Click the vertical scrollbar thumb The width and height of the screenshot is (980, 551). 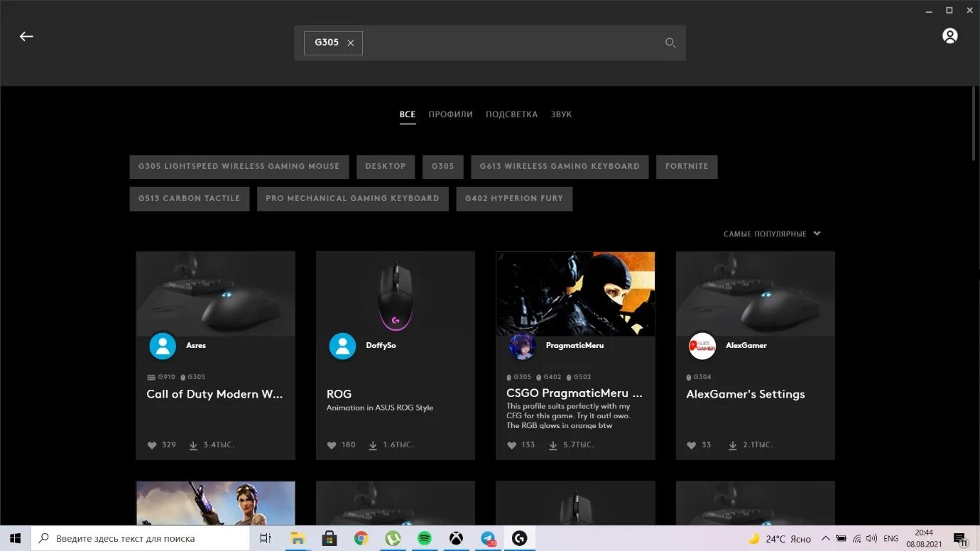[974, 124]
